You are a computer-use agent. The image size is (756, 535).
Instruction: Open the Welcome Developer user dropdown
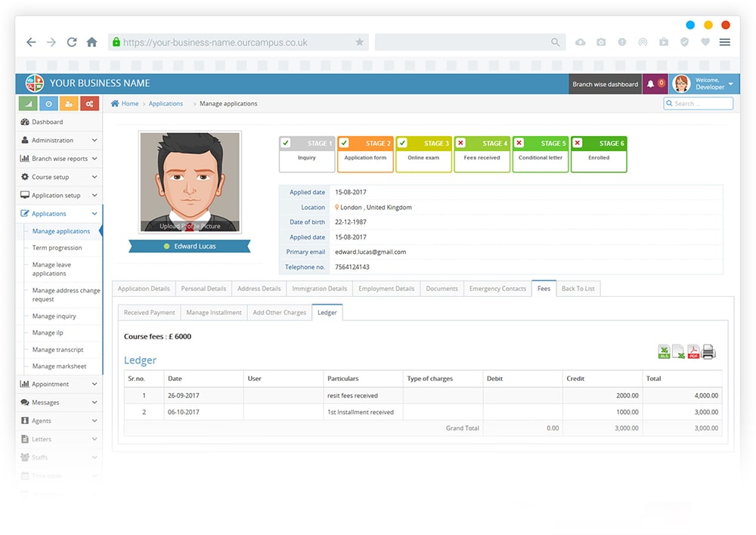(704, 84)
